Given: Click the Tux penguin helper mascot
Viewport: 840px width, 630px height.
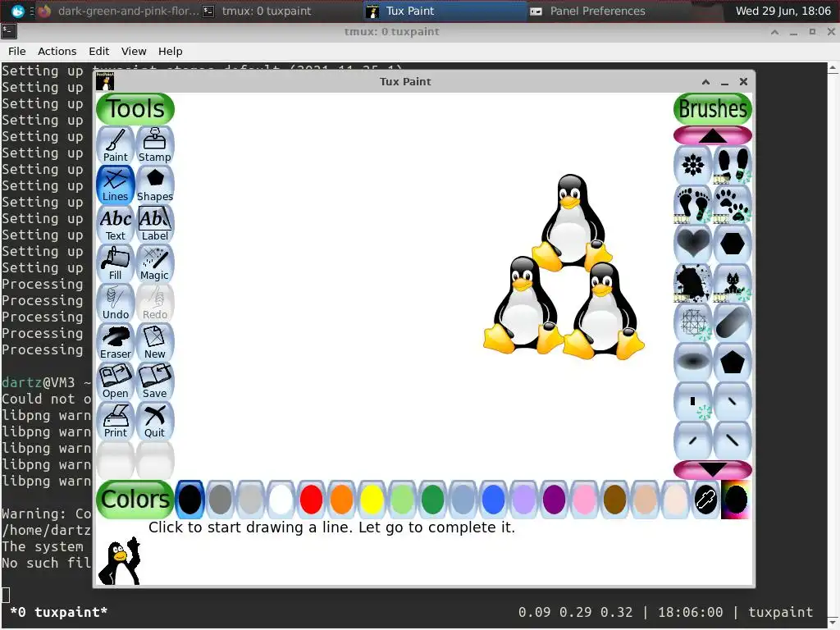Looking at the screenshot, I should [120, 561].
